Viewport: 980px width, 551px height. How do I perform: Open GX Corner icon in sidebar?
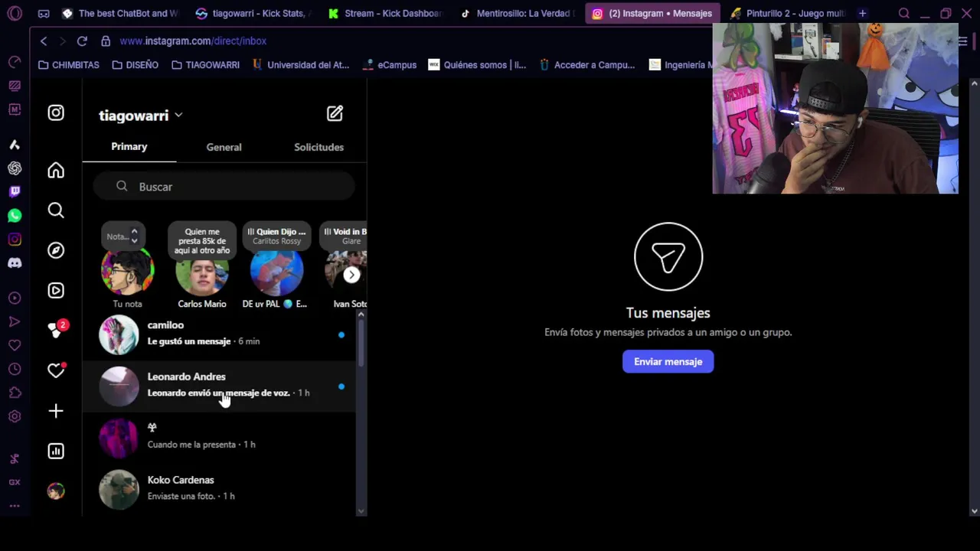tap(15, 482)
